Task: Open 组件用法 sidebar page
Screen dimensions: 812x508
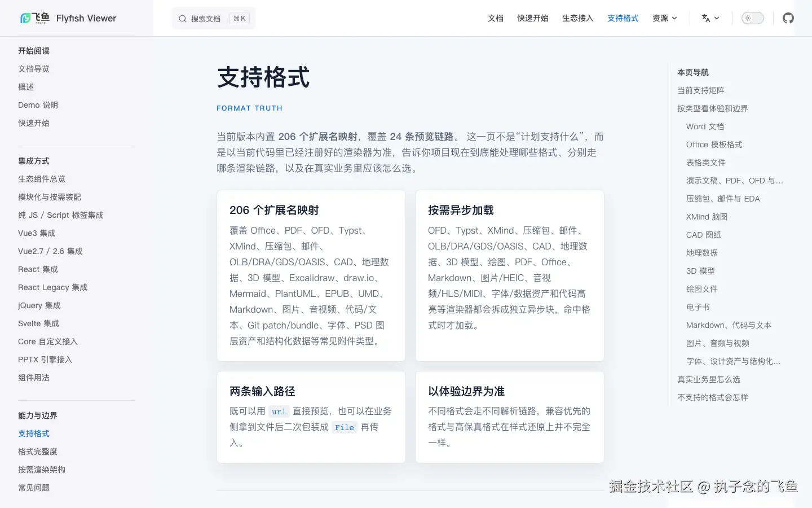Action: (34, 378)
